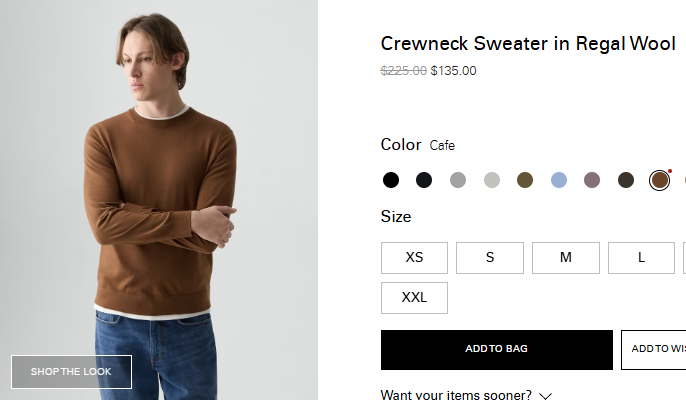Click the Add to Bag button

click(496, 349)
